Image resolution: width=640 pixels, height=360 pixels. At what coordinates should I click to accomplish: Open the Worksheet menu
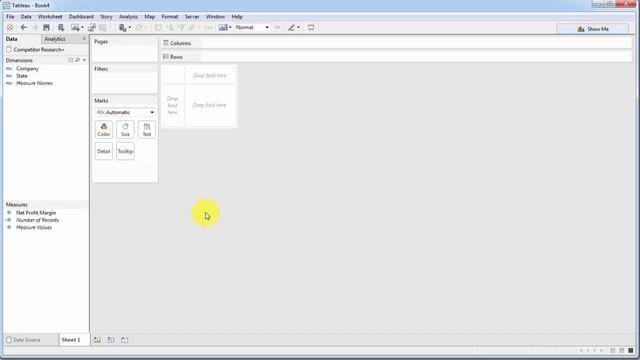pyautogui.click(x=50, y=17)
